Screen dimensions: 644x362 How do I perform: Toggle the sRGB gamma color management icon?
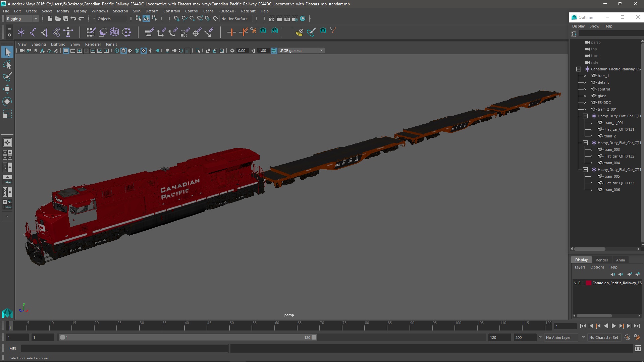[x=274, y=51]
